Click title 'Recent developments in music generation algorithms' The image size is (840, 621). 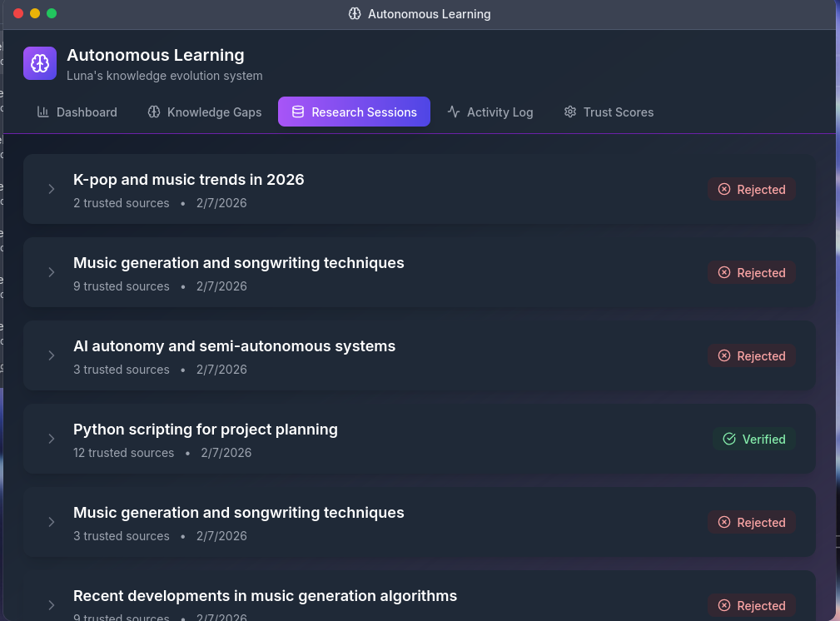pyautogui.click(x=266, y=596)
